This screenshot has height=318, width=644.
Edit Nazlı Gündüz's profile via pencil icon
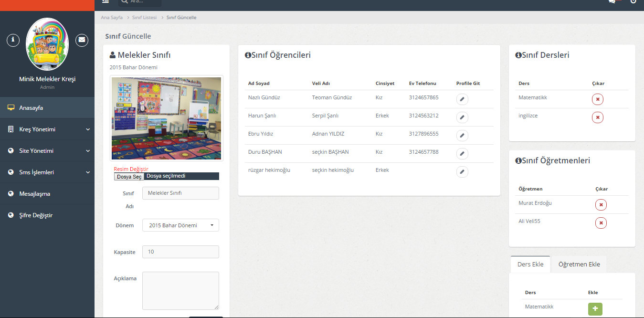click(x=462, y=99)
